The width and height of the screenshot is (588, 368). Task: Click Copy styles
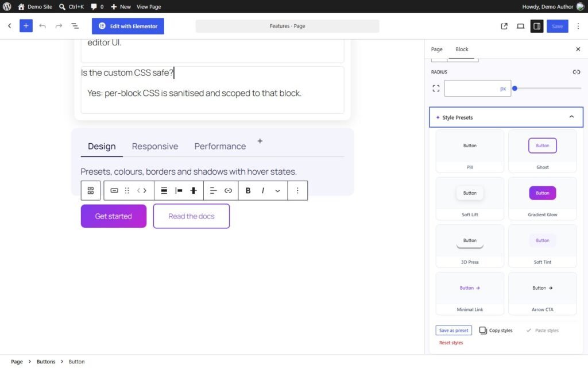pyautogui.click(x=496, y=331)
